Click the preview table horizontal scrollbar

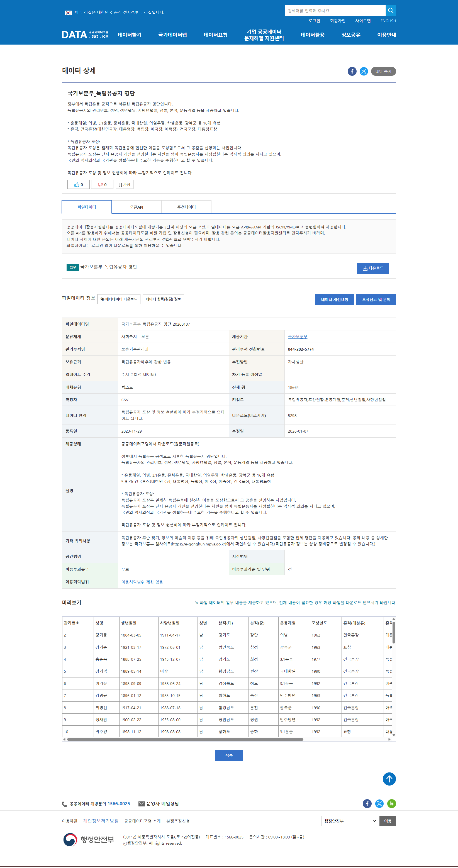coord(185,739)
